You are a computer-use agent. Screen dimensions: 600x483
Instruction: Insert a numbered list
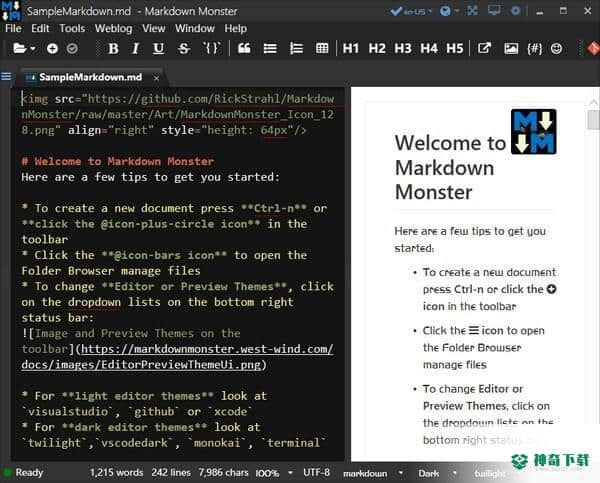point(296,49)
